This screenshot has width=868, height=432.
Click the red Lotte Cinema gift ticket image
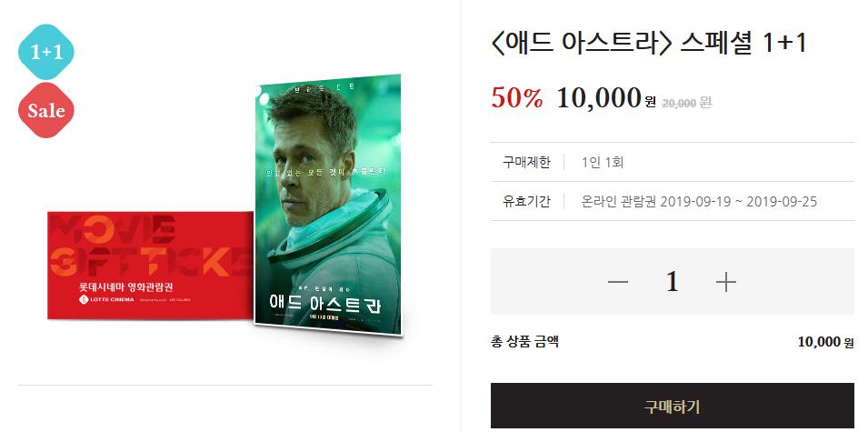point(150,266)
